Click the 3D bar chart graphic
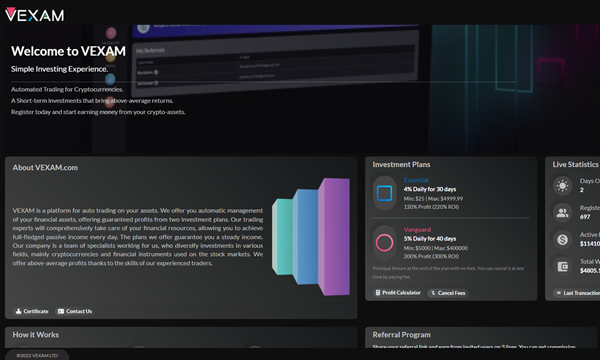600x360 pixels. point(311,236)
